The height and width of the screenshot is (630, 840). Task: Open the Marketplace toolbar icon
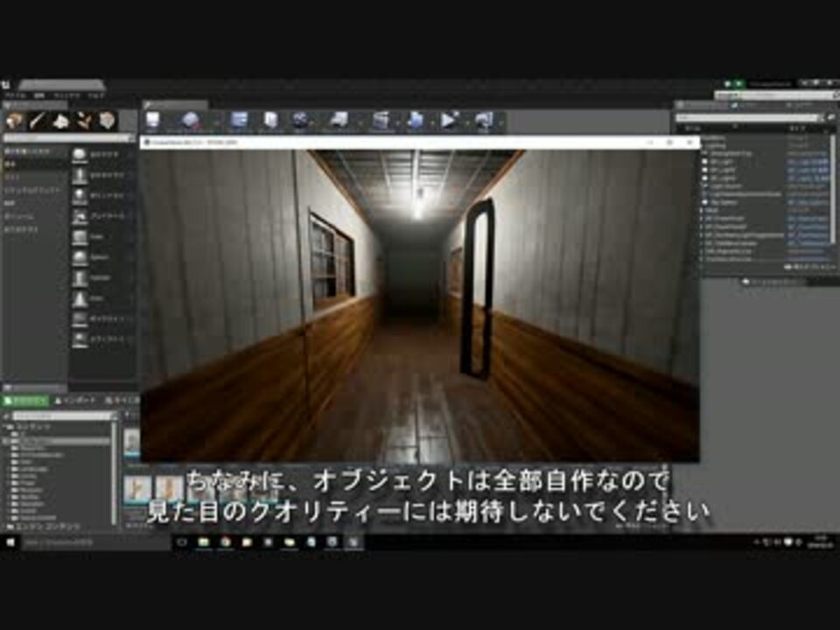(270, 121)
